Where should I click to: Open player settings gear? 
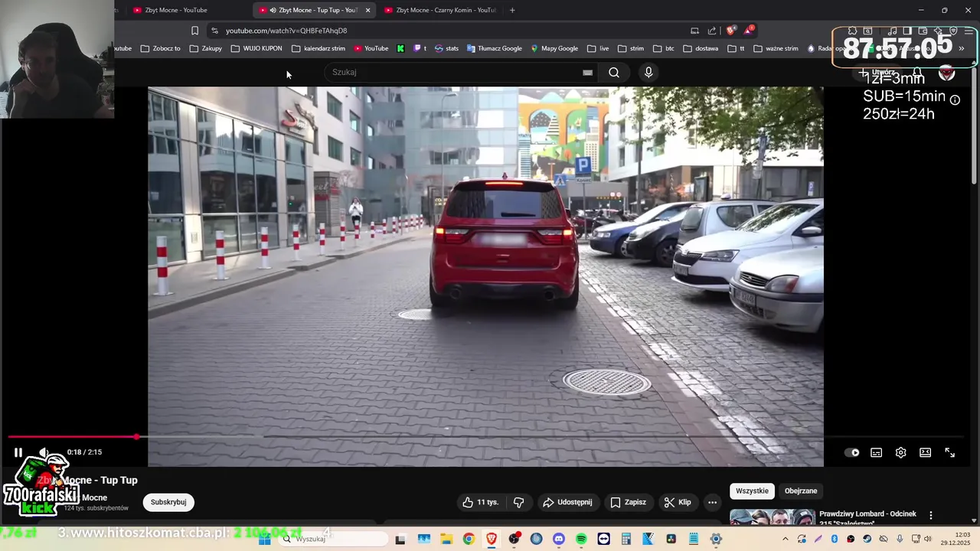click(x=900, y=452)
